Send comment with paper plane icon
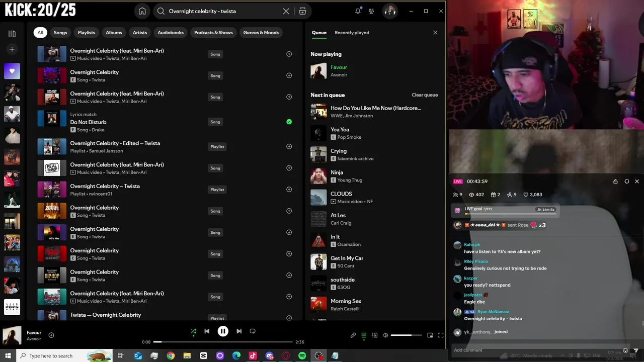The image size is (644, 362). (636, 350)
